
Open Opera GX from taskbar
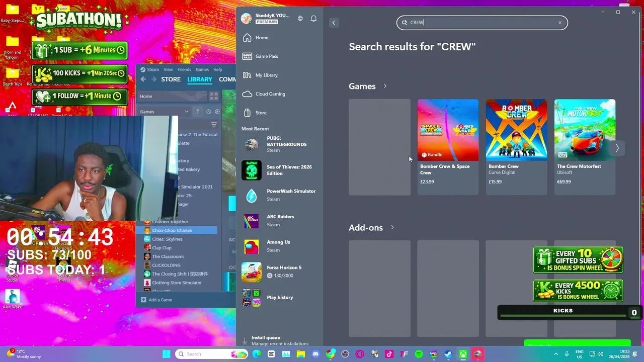pyautogui.click(x=360, y=354)
